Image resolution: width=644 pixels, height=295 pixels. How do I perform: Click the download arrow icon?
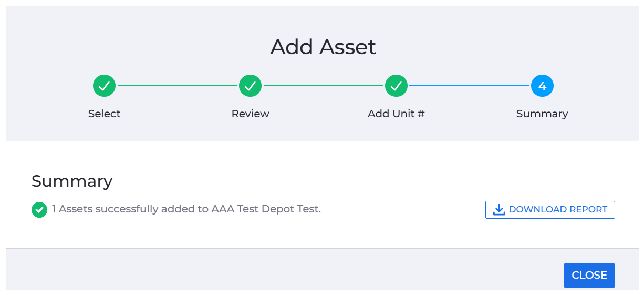(x=498, y=209)
